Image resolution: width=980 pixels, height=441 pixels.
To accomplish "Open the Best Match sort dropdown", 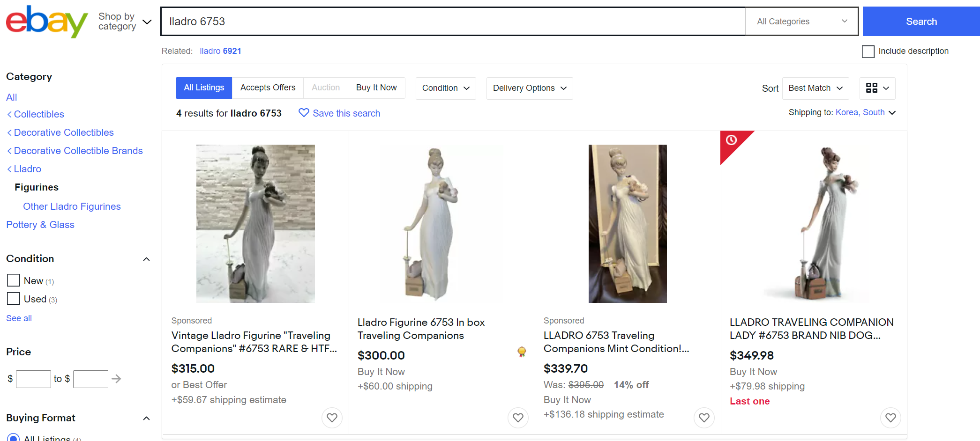I will point(815,88).
